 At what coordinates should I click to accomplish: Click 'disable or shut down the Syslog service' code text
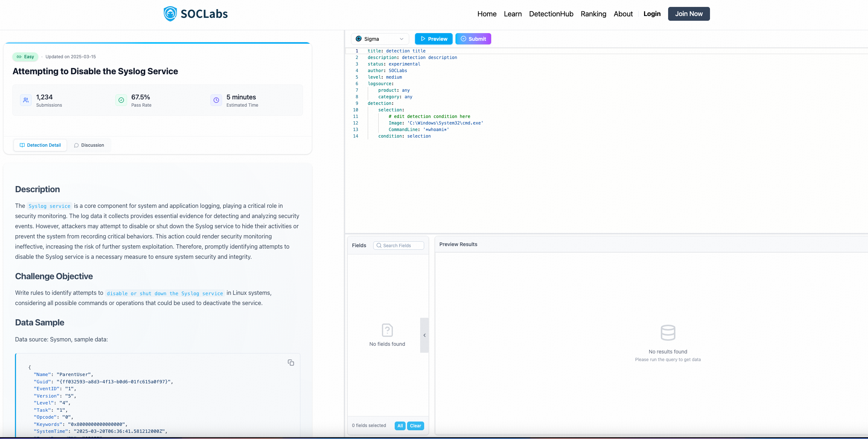coord(165,293)
